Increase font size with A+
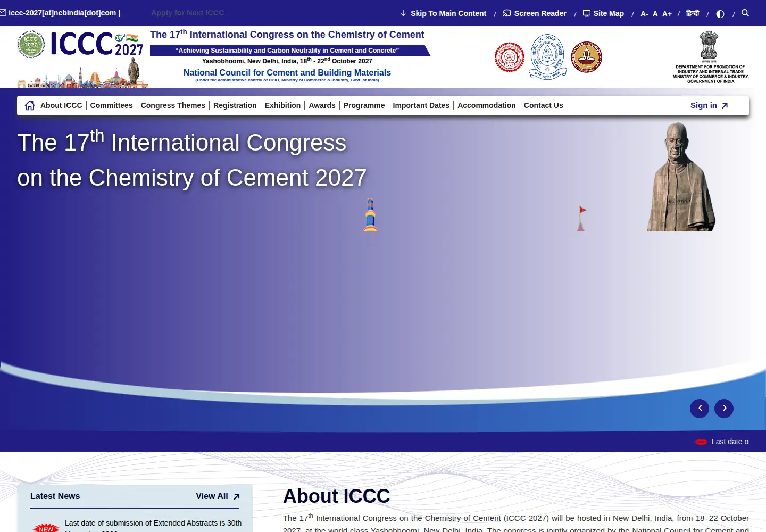The image size is (766, 532). (667, 14)
